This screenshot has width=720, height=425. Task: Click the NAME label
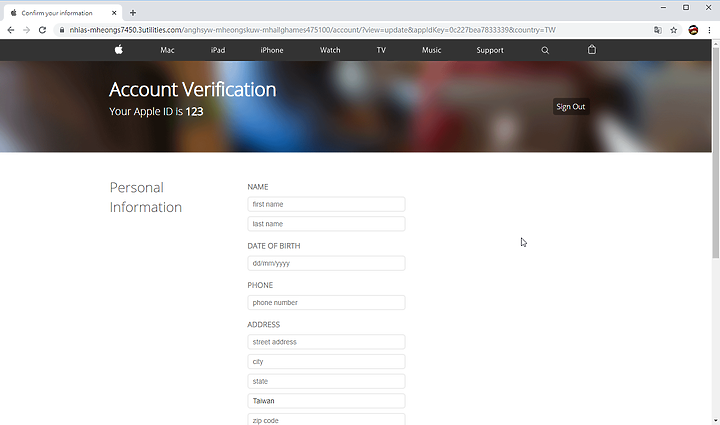(x=258, y=187)
